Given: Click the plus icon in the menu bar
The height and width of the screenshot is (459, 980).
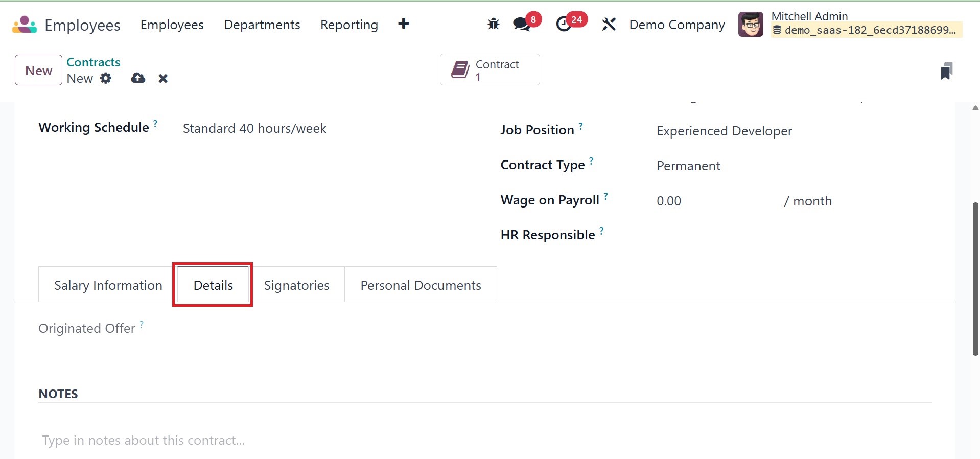Looking at the screenshot, I should (x=403, y=24).
